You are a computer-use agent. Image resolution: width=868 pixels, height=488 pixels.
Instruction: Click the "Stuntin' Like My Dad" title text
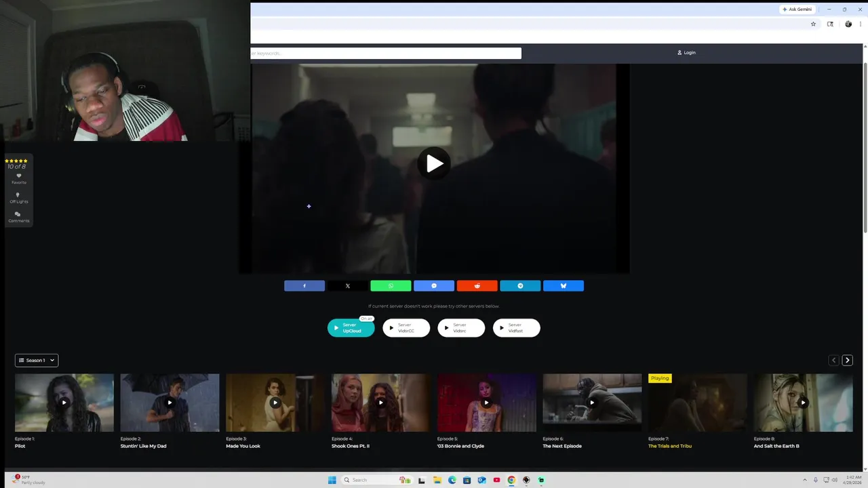(x=143, y=446)
